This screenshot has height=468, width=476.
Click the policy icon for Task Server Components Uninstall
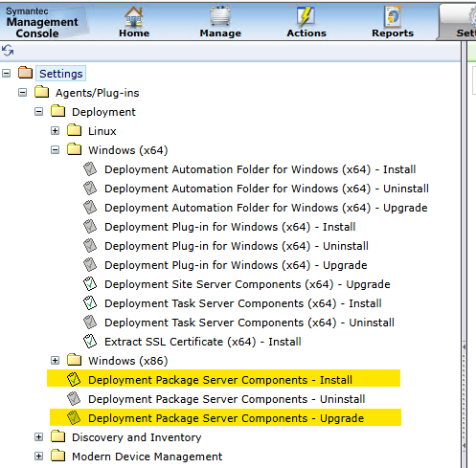pos(90,323)
